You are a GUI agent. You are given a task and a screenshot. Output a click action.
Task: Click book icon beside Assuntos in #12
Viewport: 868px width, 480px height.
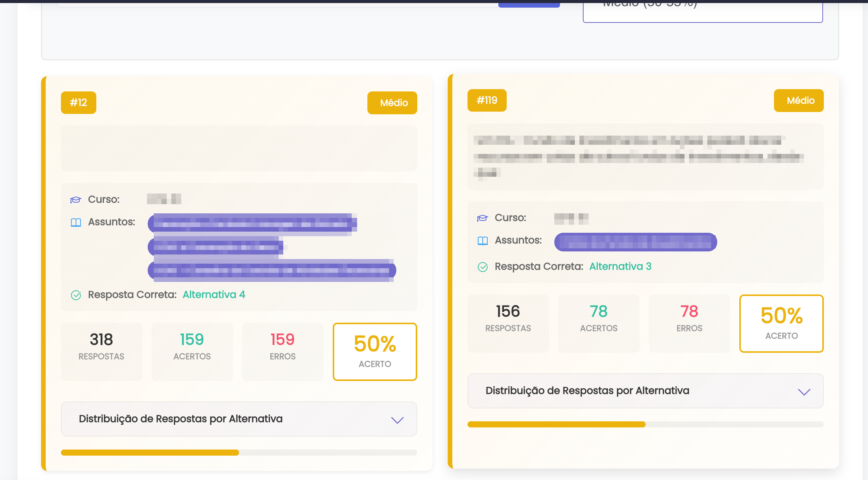76,222
